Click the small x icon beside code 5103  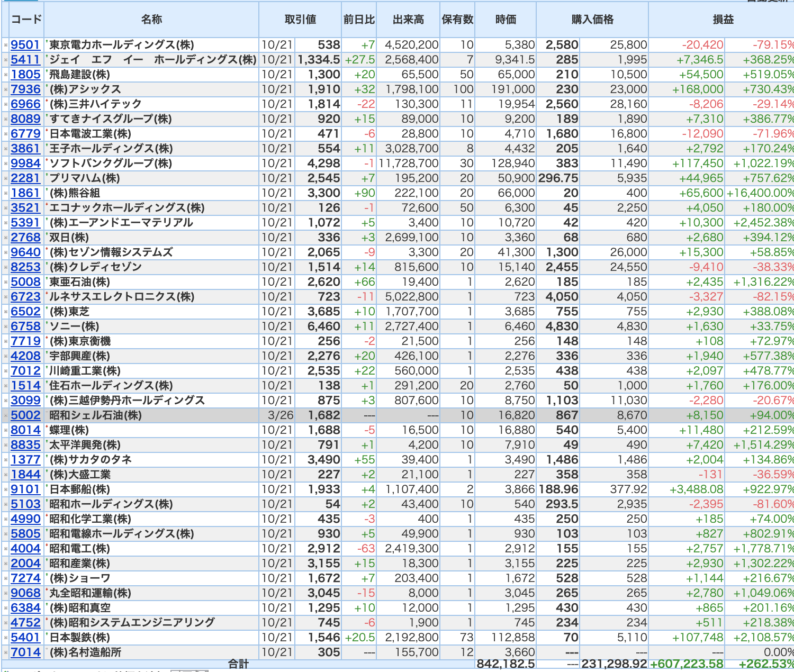coord(6,505)
